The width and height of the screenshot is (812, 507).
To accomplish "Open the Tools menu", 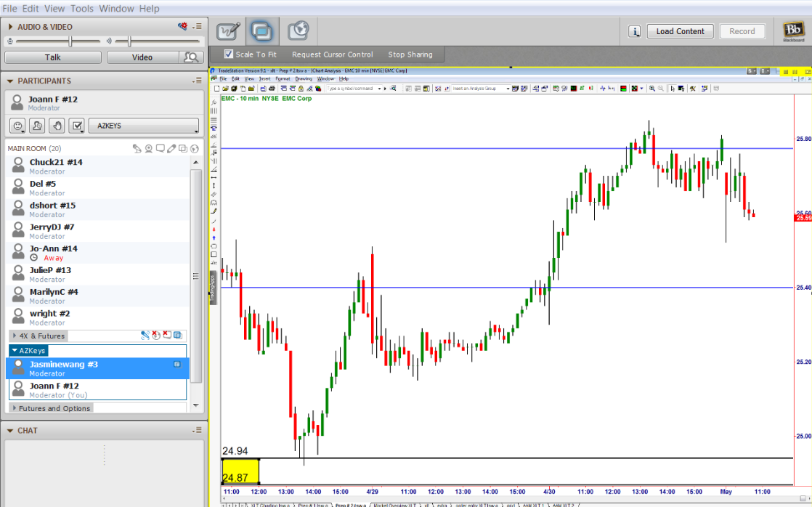I will pos(82,9).
